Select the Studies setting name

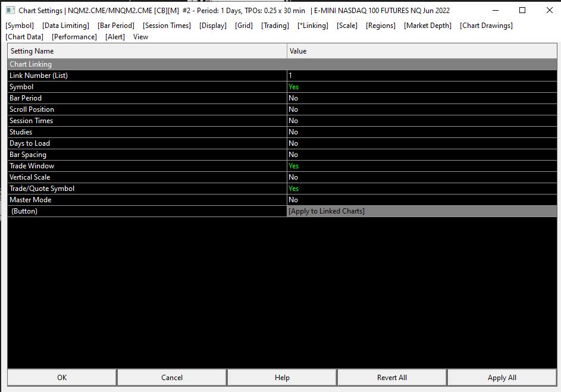(x=147, y=132)
